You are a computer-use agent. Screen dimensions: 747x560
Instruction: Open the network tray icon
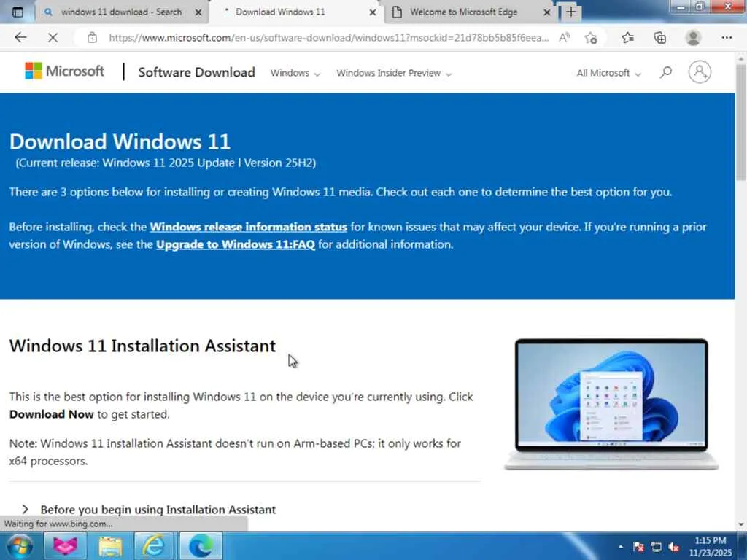[x=657, y=547]
